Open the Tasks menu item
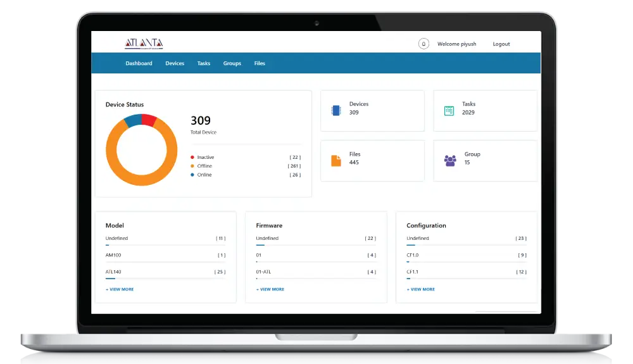Screen dimensions: 633x364 tap(204, 63)
